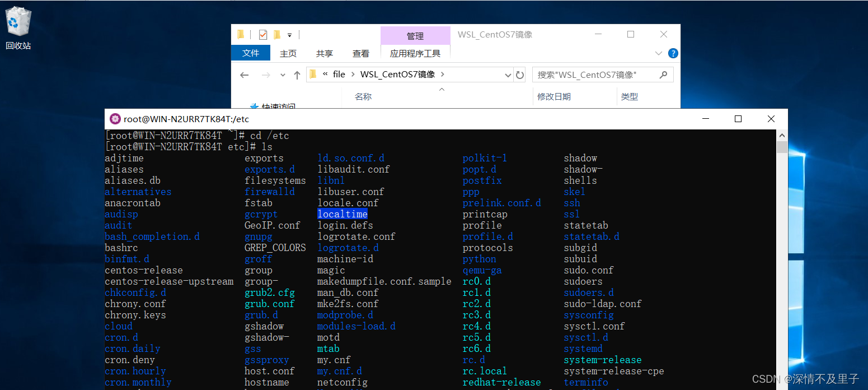Click 'modules-load.d' directory name
Viewport: 868px width, 390px height.
coord(356,326)
